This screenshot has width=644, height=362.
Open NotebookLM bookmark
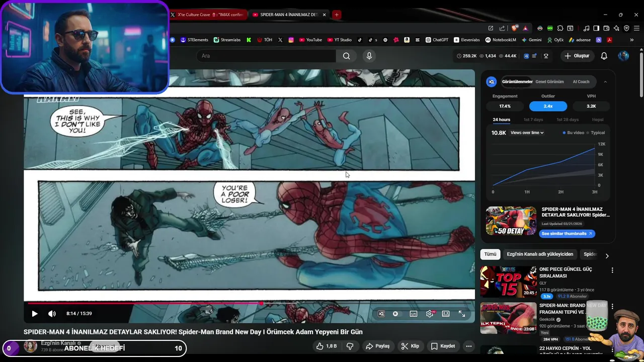[x=501, y=40]
